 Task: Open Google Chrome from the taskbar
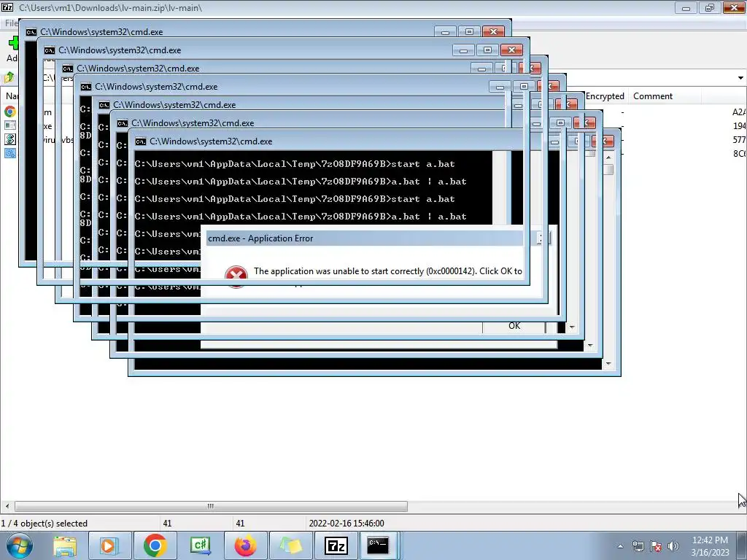click(x=155, y=545)
